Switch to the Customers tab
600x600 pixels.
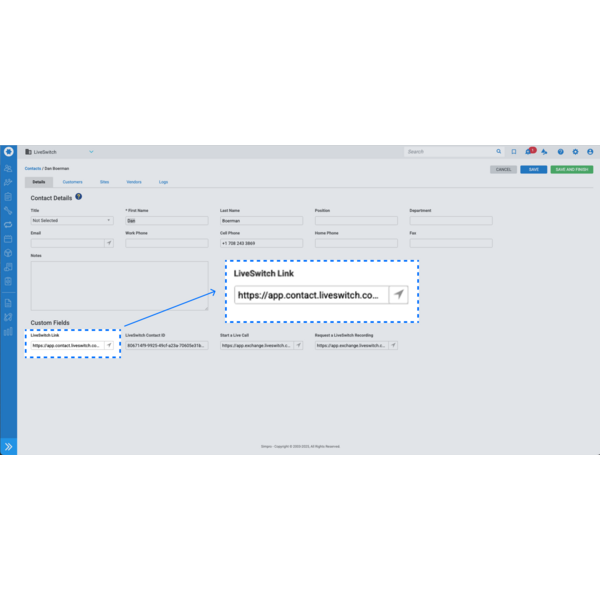tap(72, 182)
